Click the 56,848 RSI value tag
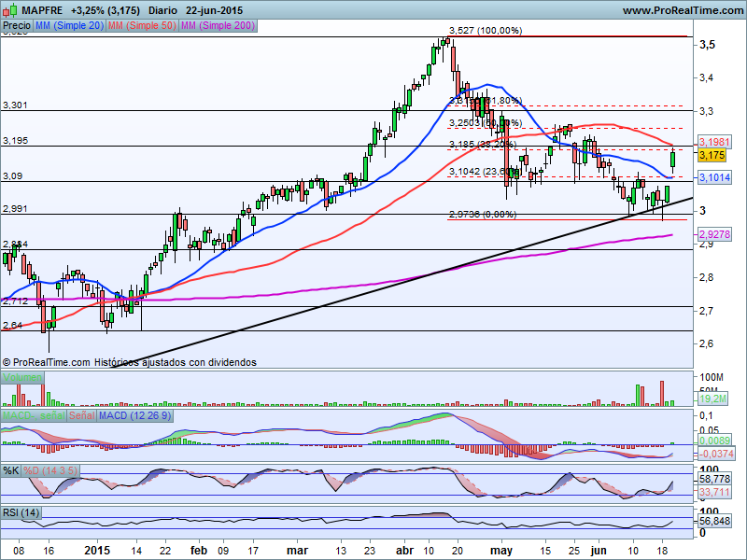747x560 pixels. 714,521
